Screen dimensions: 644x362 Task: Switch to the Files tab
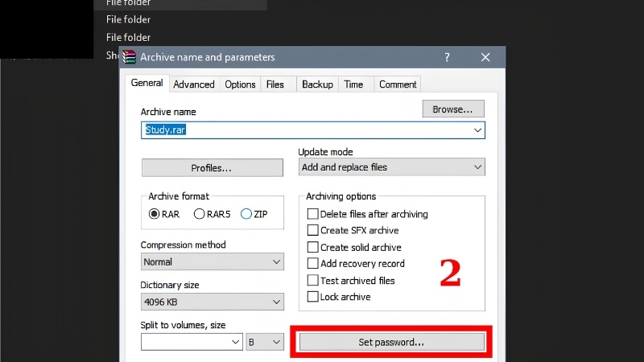tap(275, 84)
